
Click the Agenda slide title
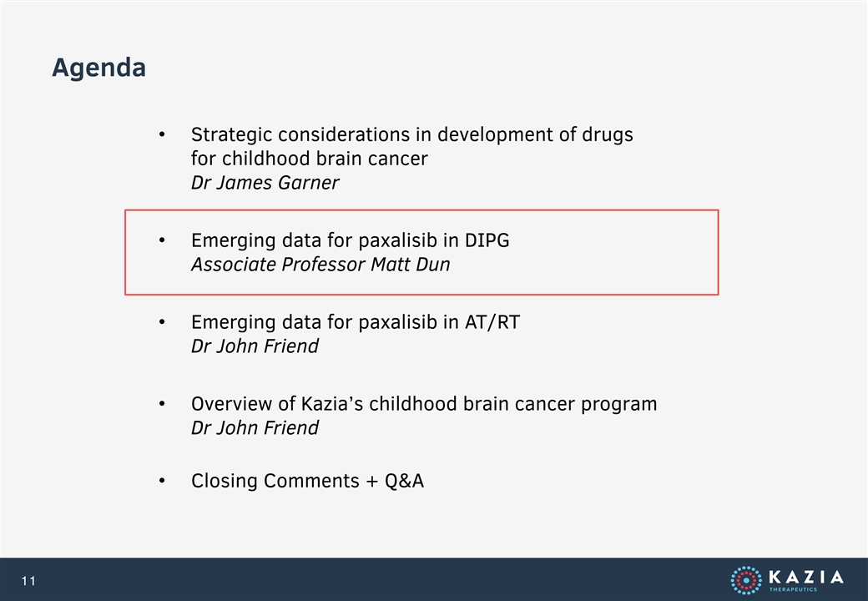coord(99,68)
